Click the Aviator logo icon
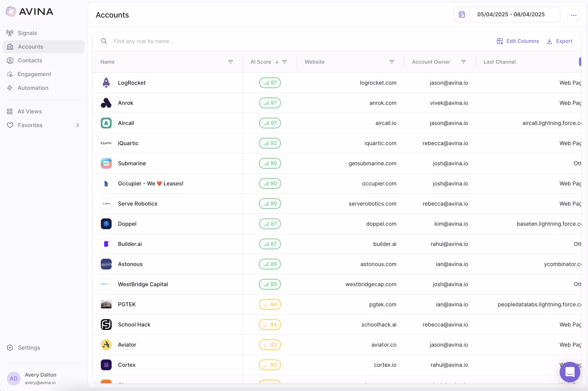Image resolution: width=588 pixels, height=391 pixels. coord(106,345)
